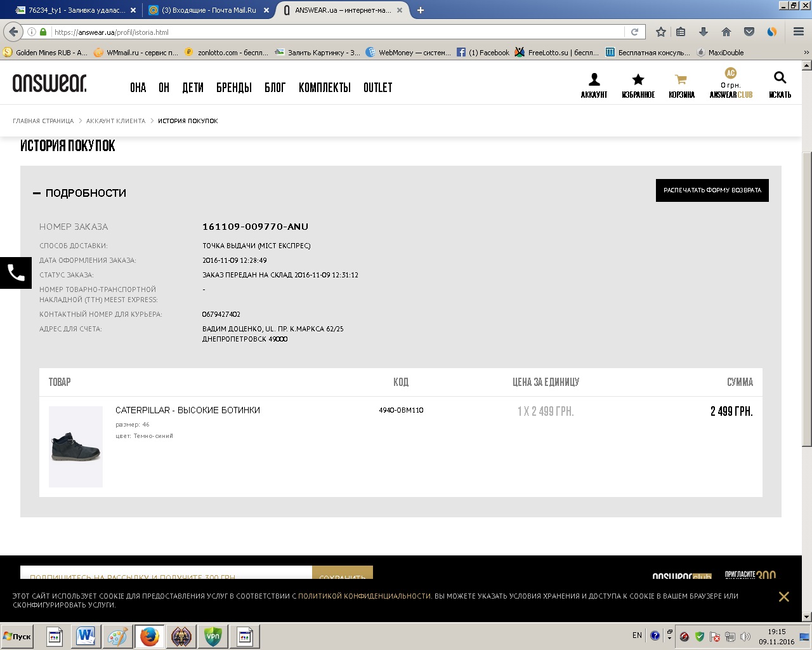Open ПОЛИТИКОЙ КОНФИДЕНЦИАЛЬНОСТИ link
Image resolution: width=812 pixels, height=650 pixels.
coord(365,596)
